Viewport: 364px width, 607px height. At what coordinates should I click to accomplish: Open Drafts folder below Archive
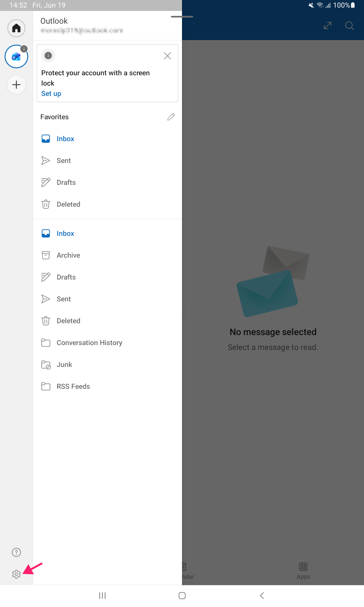[107, 277]
